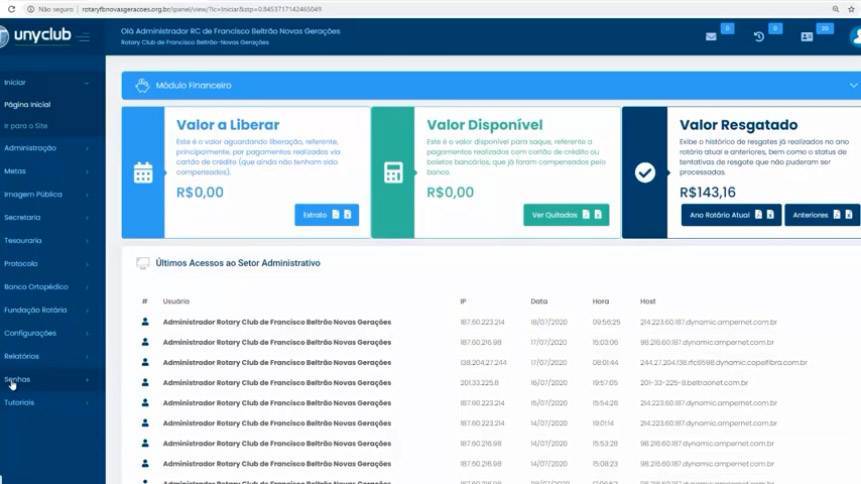The image size is (861, 484).
Task: Select Ir para o Site in sidebar
Action: pyautogui.click(x=26, y=126)
